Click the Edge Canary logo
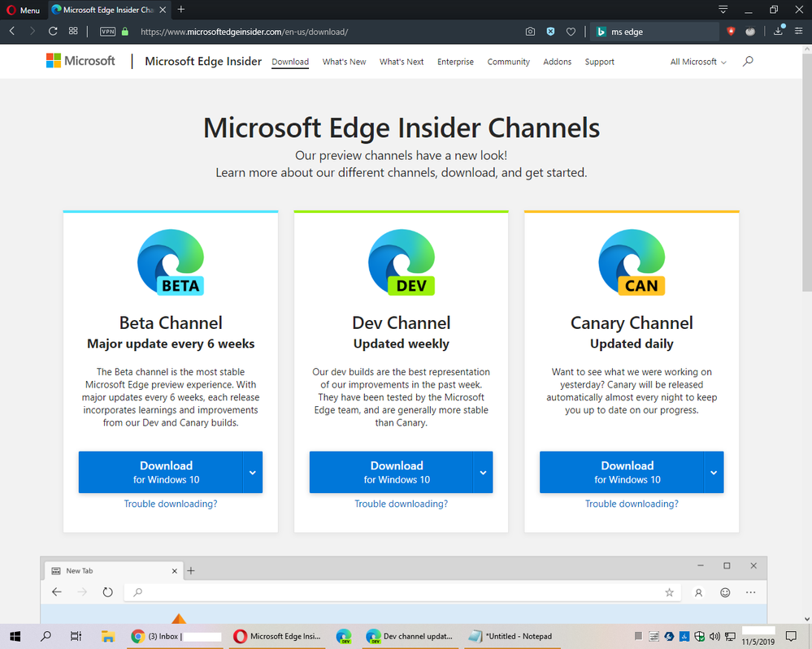This screenshot has width=812, height=649. tap(632, 262)
